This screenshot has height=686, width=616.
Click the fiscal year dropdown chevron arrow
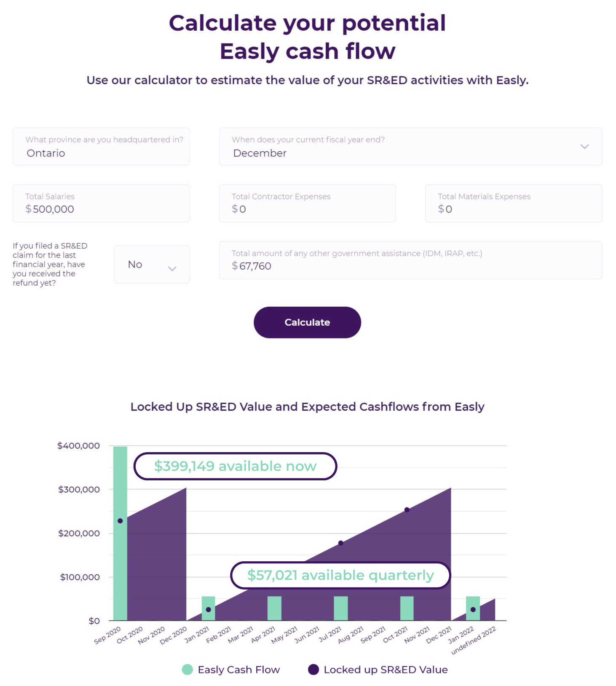pos(585,147)
